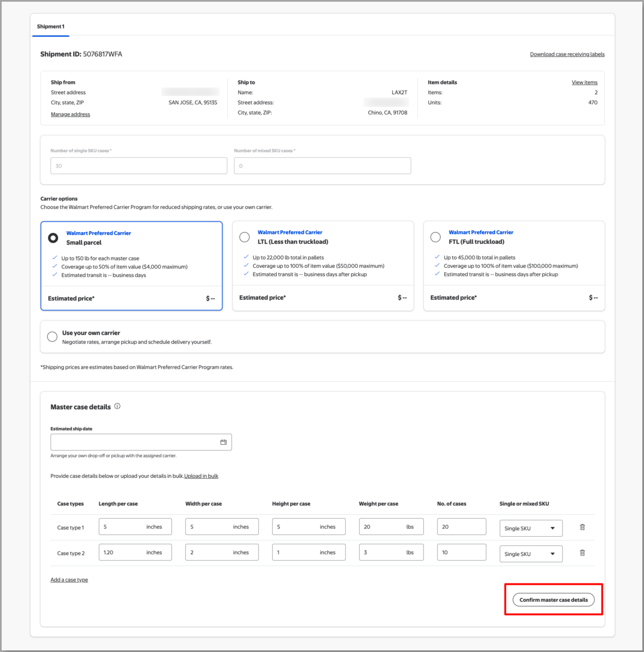Select FTL (Full truckload) option
The image size is (644, 652).
pyautogui.click(x=435, y=237)
